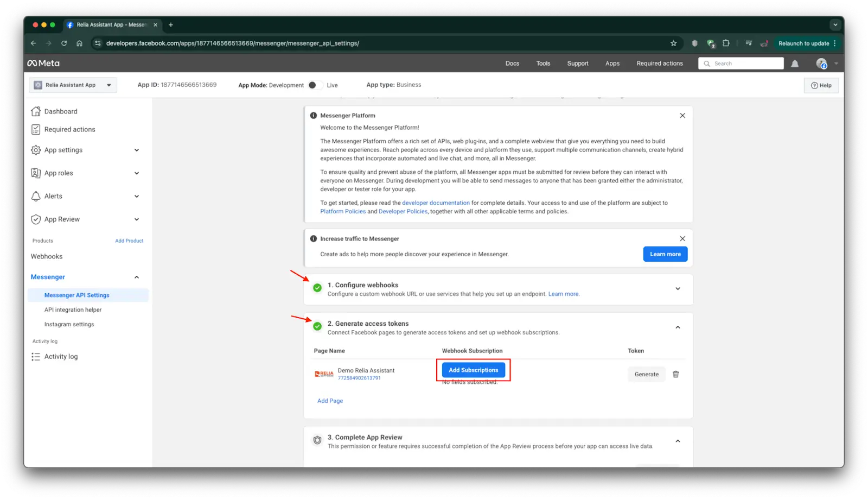Viewport: 868px width, 499px height.
Task: Reload the page using the refresh icon
Action: coord(64,43)
